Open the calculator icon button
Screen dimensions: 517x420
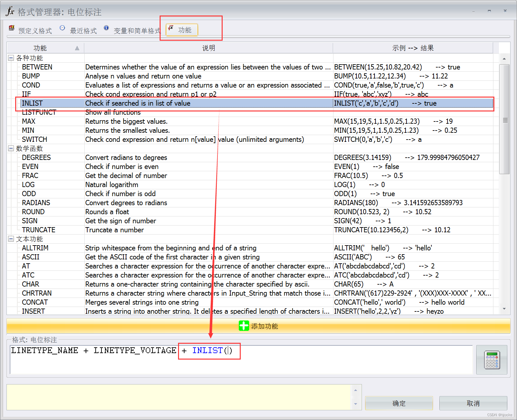492,360
